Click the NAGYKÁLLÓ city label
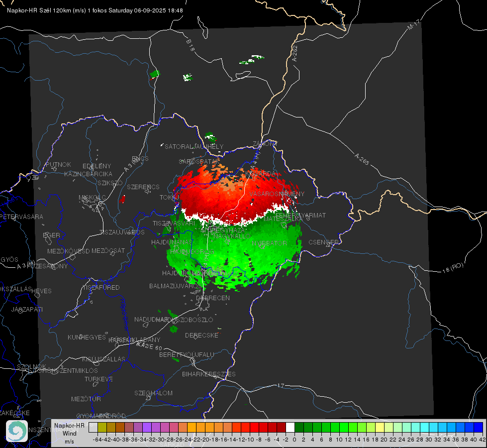The image size is (487, 448). click(231, 236)
